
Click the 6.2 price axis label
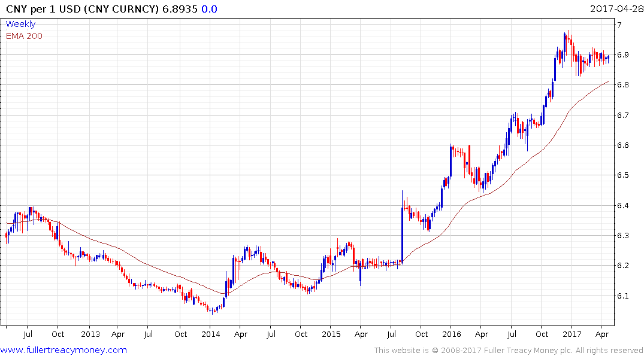623,266
